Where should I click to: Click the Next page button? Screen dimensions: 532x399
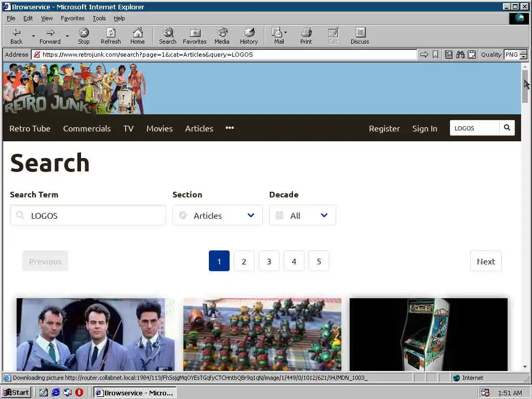coord(486,261)
